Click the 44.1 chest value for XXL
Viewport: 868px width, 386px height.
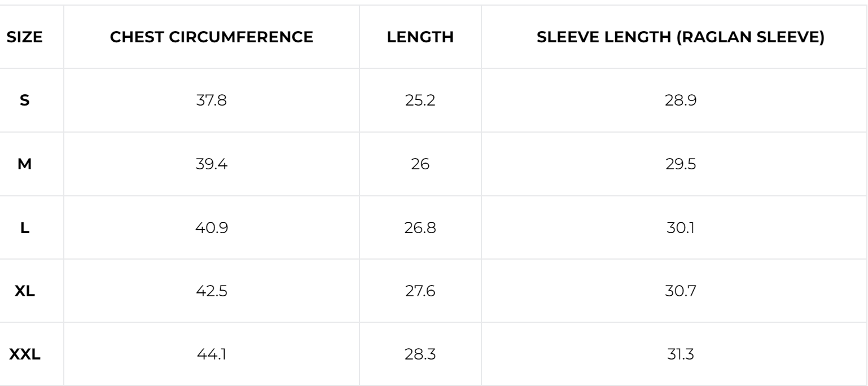(212, 356)
